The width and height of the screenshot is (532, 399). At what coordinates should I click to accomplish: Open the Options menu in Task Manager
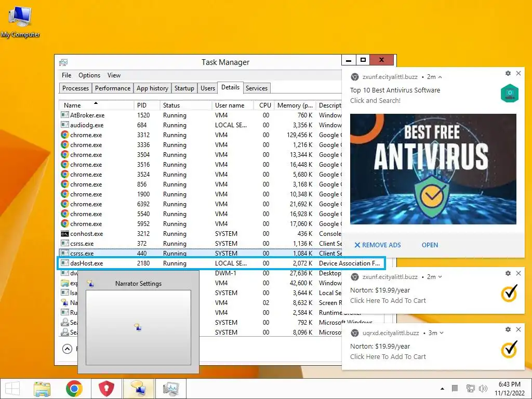(x=89, y=75)
